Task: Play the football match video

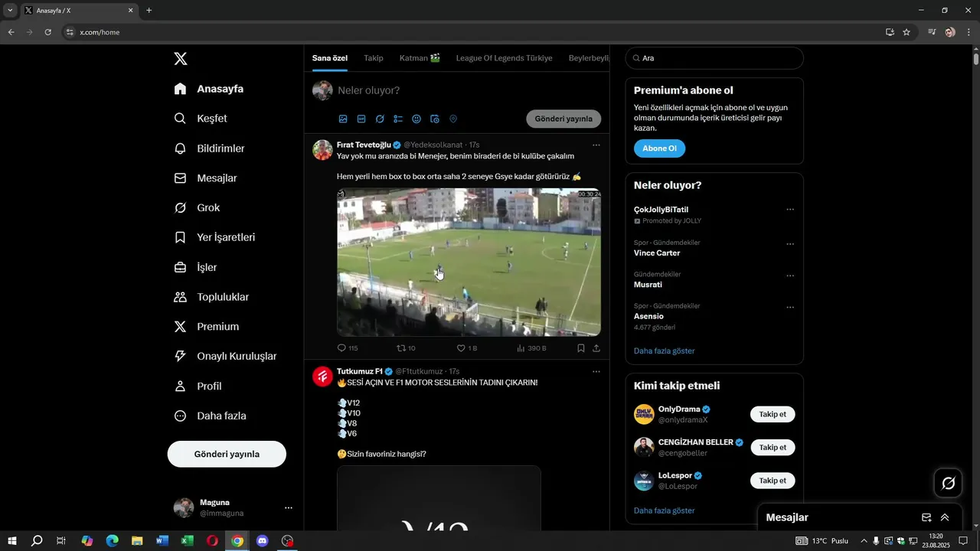Action: click(x=469, y=262)
